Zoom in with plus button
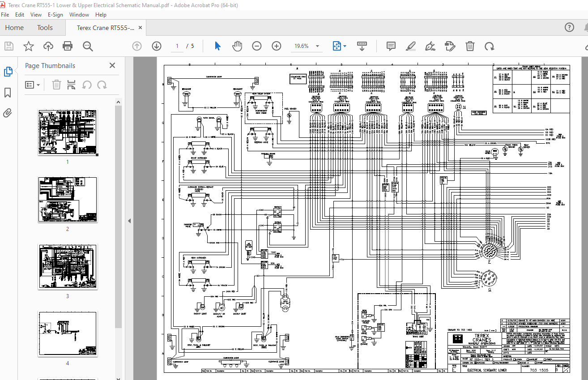This screenshot has width=588, height=380. tap(277, 46)
